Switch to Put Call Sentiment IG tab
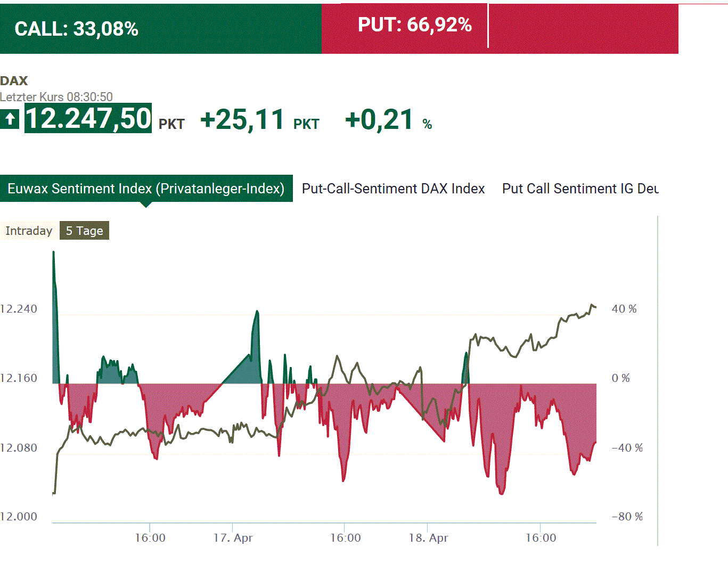 pos(580,189)
